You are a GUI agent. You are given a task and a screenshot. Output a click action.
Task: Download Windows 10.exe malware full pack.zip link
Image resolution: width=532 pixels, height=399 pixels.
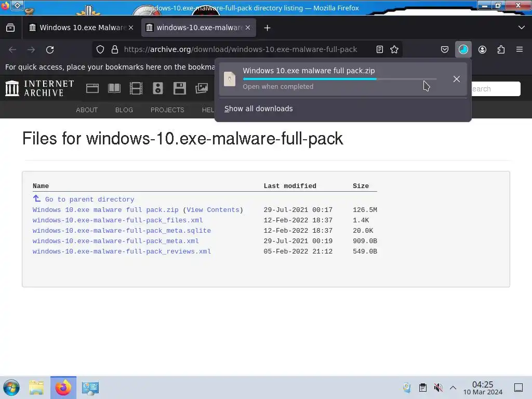105,210
